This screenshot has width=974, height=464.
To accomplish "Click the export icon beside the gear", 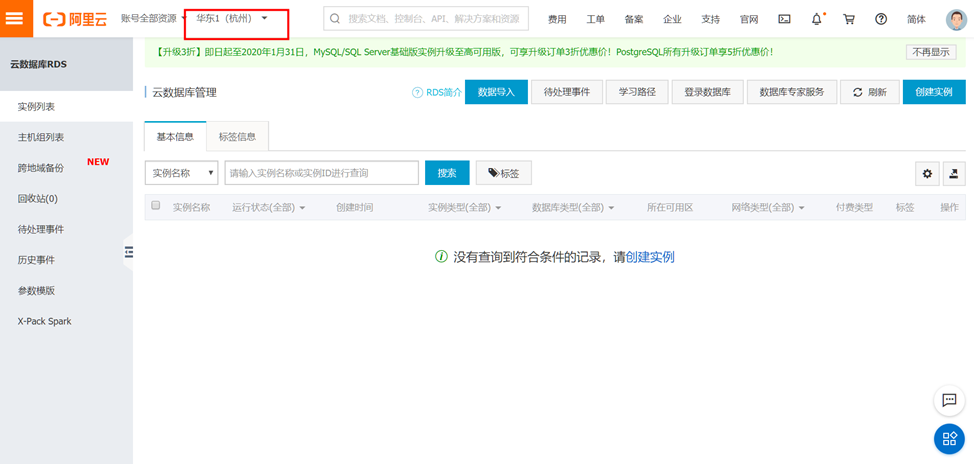I will click(954, 174).
